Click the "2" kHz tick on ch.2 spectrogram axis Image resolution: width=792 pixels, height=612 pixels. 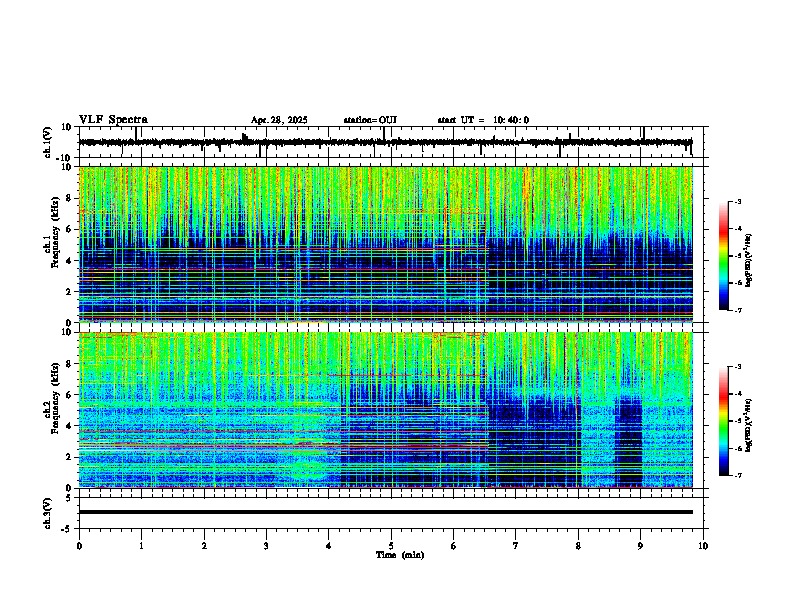coord(69,457)
